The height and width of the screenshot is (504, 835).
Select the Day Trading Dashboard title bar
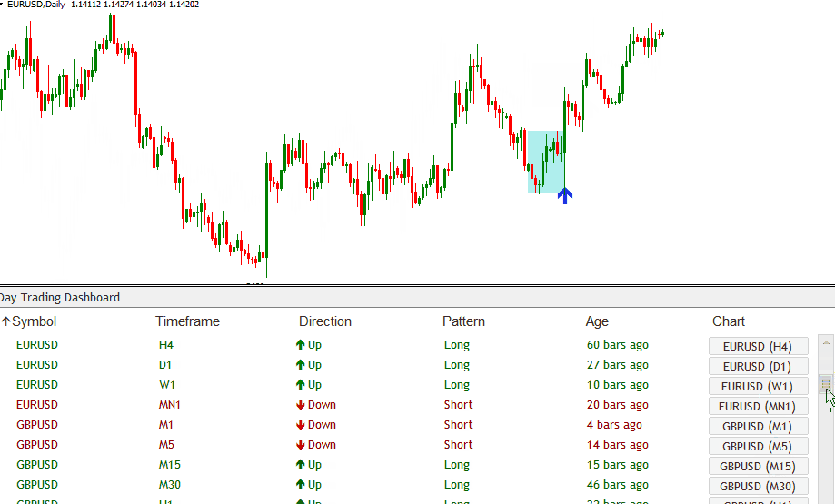pos(60,298)
